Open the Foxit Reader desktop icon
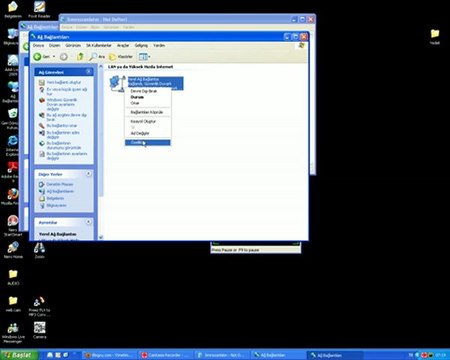Image resolution: width=450 pixels, height=360 pixels. [39, 9]
